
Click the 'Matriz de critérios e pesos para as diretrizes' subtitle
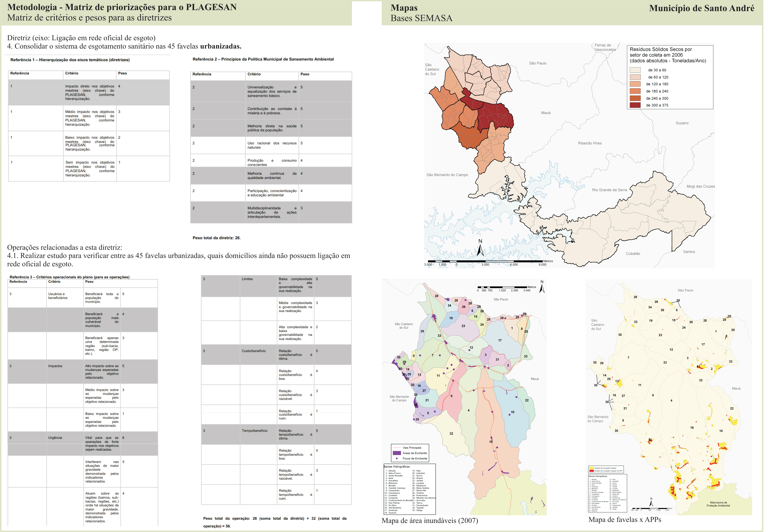(x=89, y=18)
